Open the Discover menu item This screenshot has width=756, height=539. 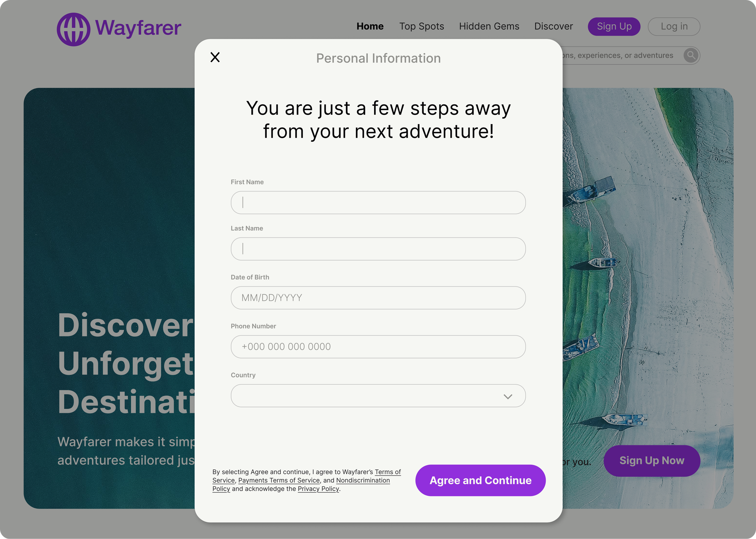pos(553,26)
